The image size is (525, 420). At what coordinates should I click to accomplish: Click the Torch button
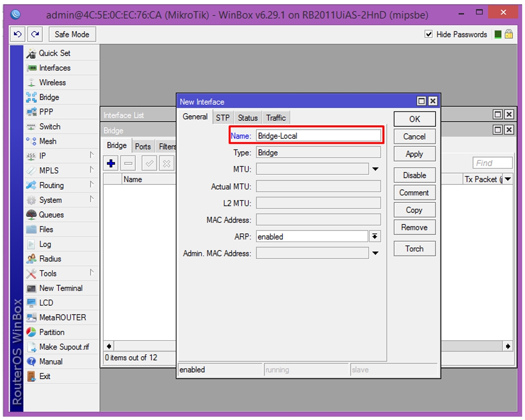[414, 249]
